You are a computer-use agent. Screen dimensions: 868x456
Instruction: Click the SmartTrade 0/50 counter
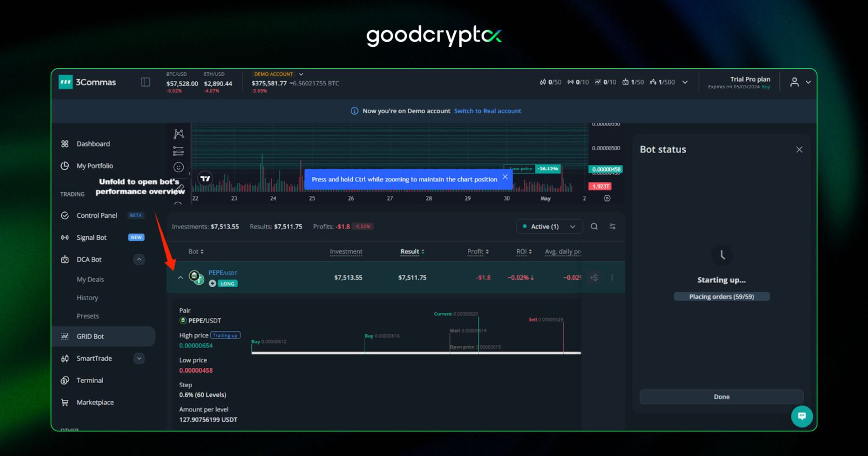point(550,82)
